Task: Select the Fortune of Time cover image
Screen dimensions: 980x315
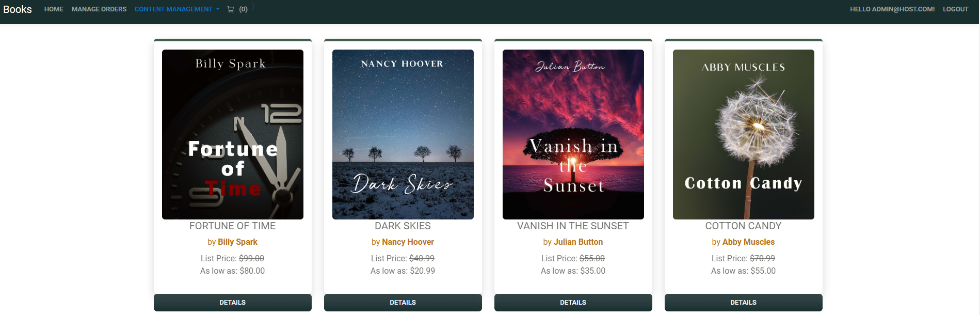Action: [233, 134]
